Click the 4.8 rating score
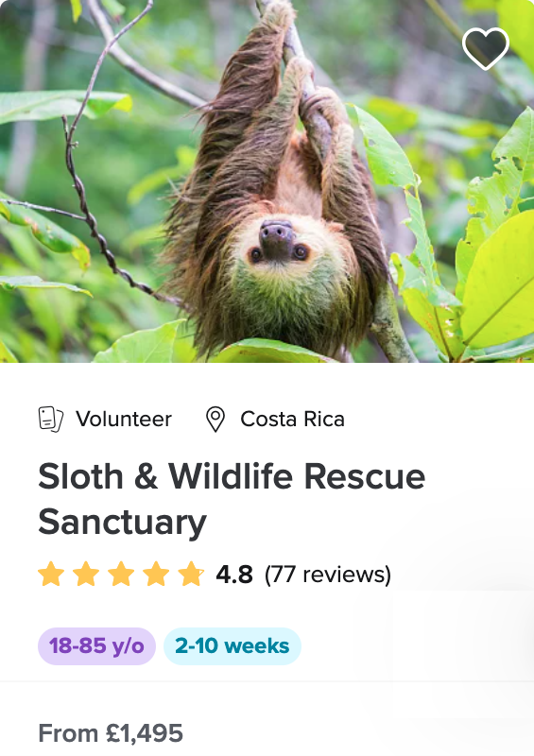534x756 pixels. (234, 575)
